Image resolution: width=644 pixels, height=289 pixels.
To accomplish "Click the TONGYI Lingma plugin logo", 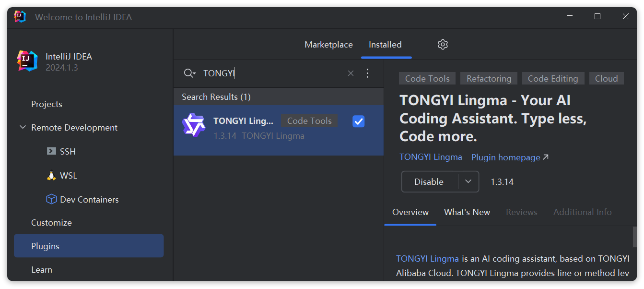I will [193, 125].
